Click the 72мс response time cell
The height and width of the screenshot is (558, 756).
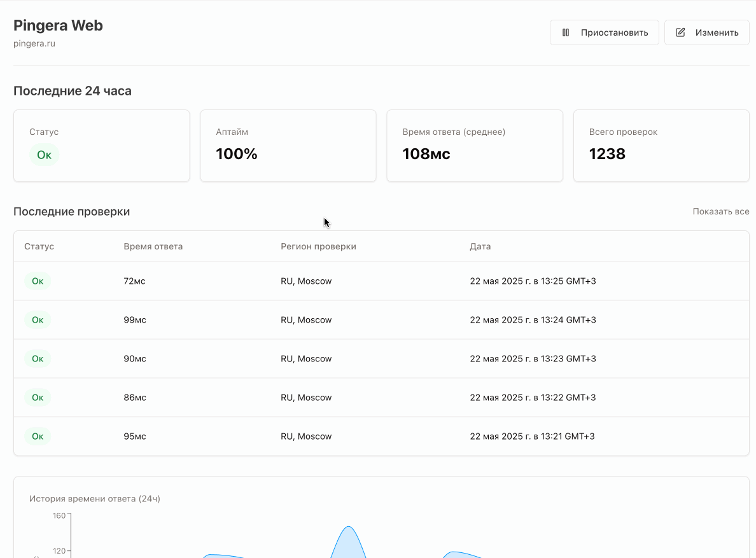click(134, 281)
